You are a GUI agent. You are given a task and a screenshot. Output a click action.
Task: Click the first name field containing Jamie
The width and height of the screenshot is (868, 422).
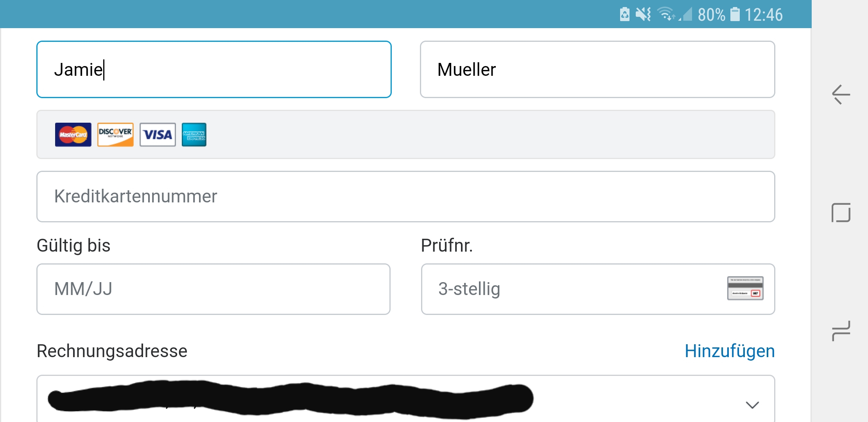coord(214,70)
